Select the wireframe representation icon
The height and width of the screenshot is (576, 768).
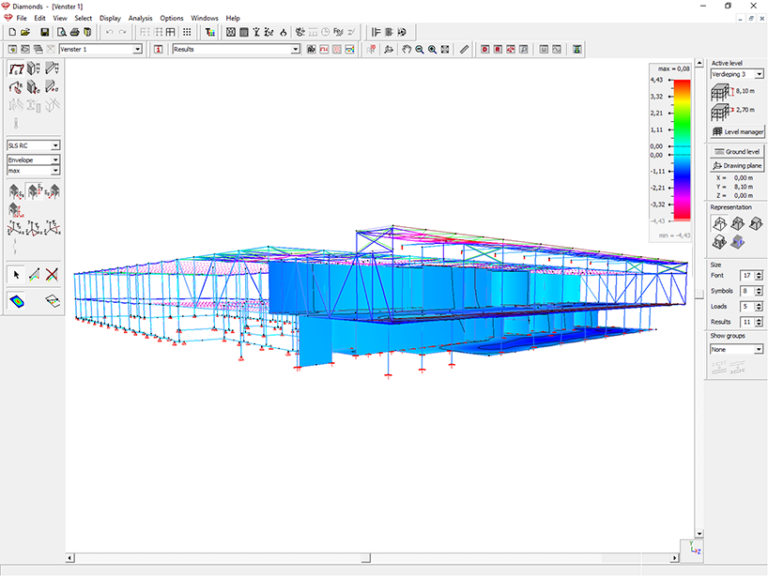(719, 225)
